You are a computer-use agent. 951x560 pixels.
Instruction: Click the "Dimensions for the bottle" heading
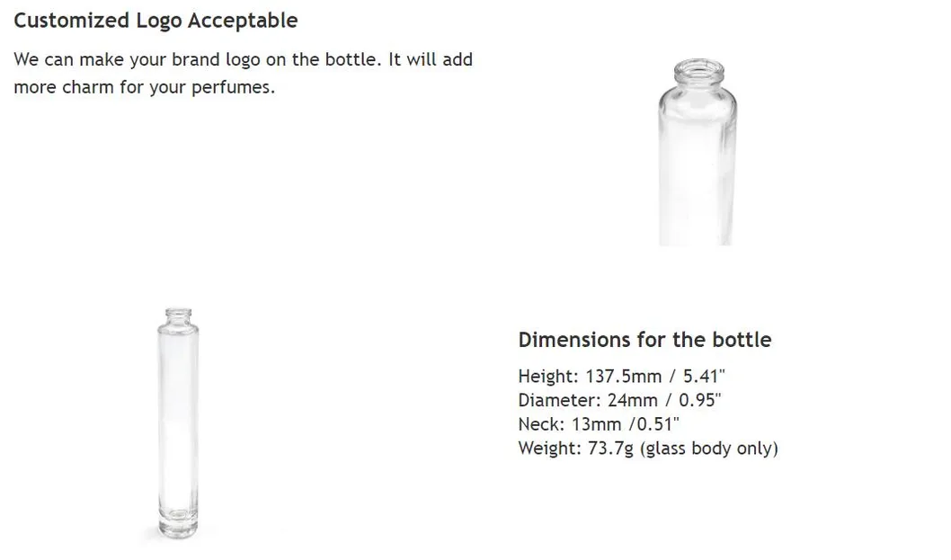point(644,340)
